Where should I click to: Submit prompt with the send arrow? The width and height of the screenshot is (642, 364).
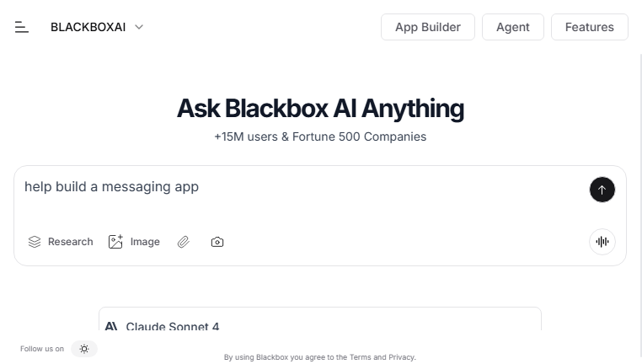click(x=602, y=190)
